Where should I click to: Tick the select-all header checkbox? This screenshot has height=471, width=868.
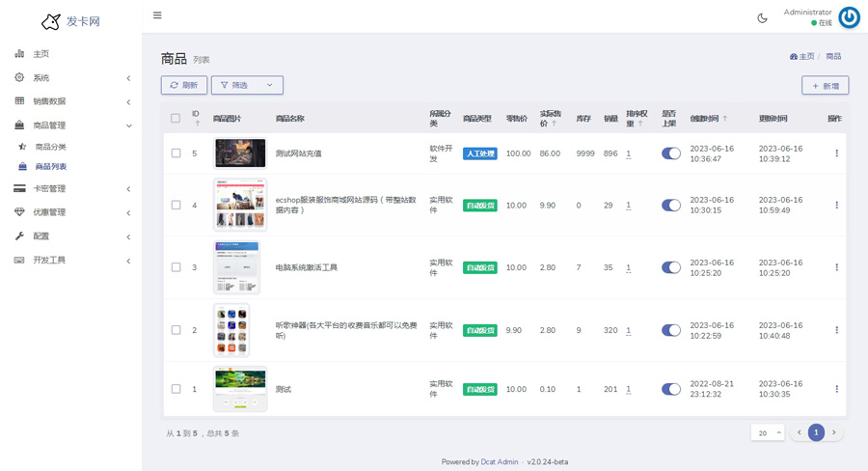176,119
